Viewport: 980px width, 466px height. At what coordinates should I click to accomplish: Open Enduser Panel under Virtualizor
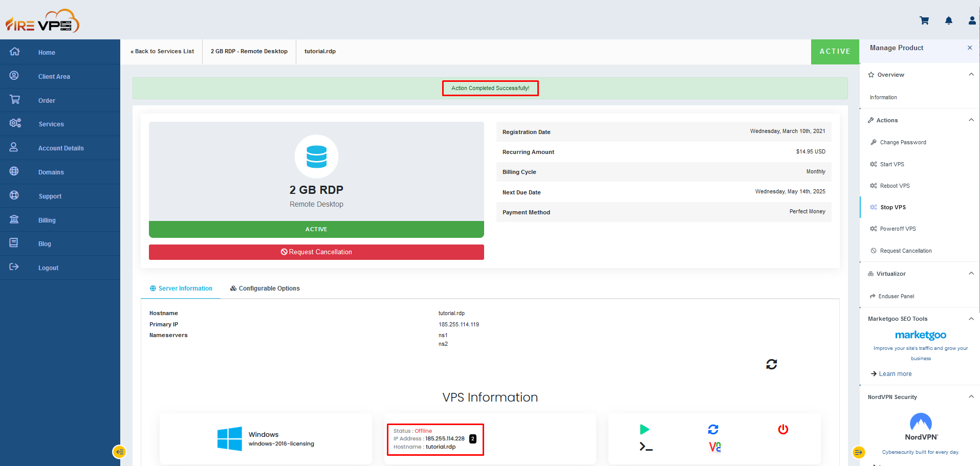(896, 296)
